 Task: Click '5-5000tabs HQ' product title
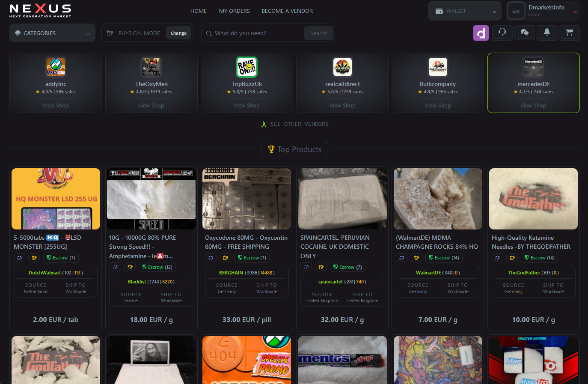[48, 242]
